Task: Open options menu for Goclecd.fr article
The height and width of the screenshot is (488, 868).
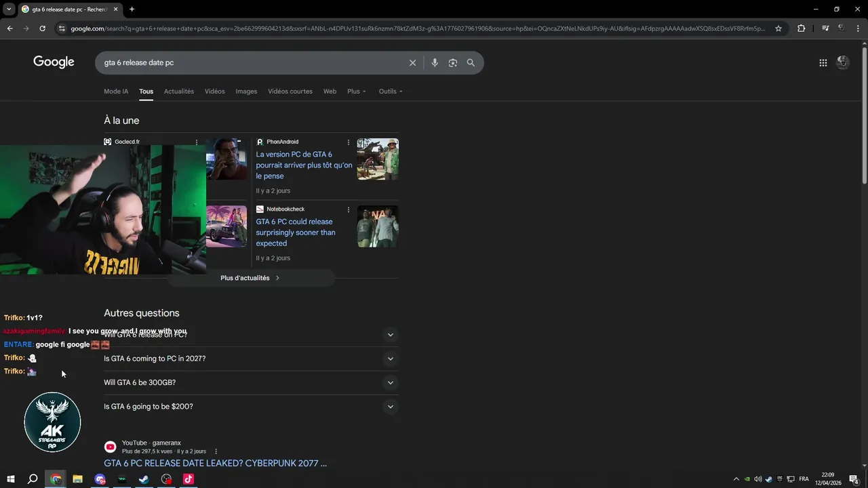Action: click(197, 142)
